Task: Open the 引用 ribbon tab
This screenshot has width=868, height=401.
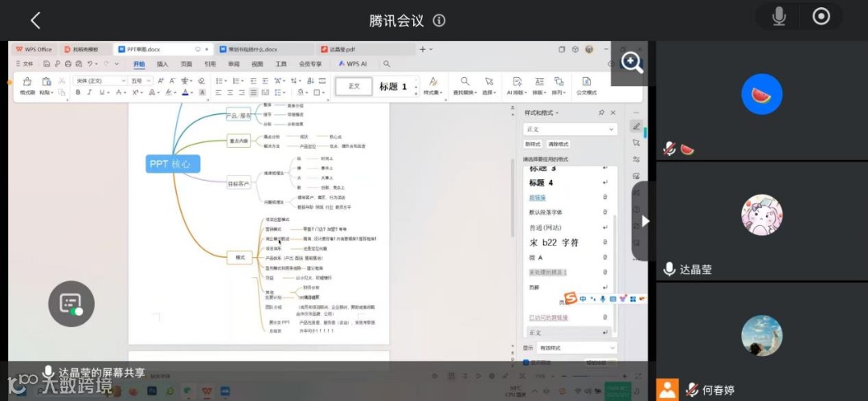Action: (x=210, y=63)
